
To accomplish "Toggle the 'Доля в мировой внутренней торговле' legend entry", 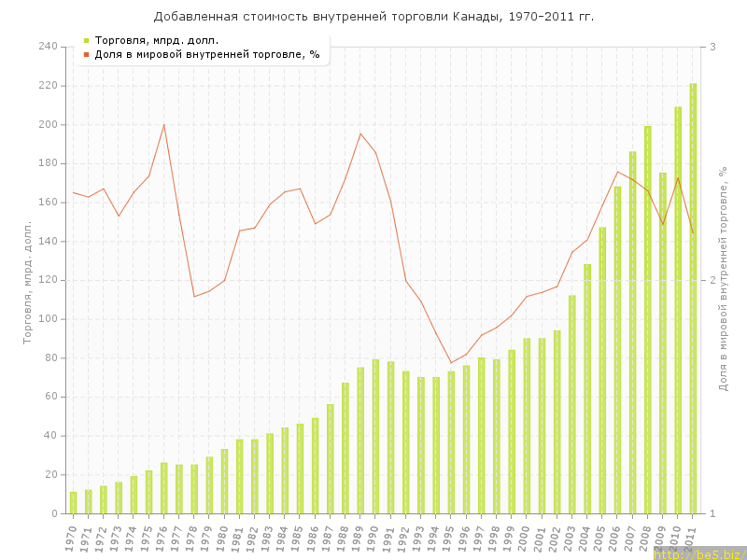I will [206, 54].
